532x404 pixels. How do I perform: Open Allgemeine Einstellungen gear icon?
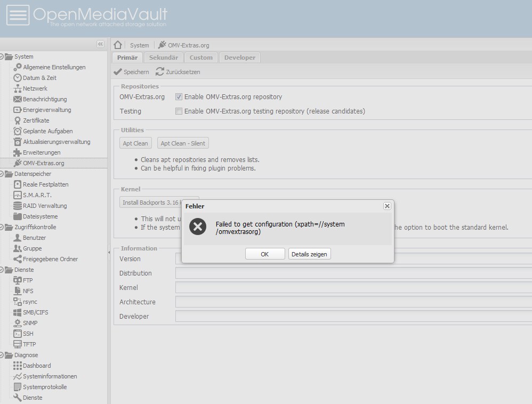(17, 67)
